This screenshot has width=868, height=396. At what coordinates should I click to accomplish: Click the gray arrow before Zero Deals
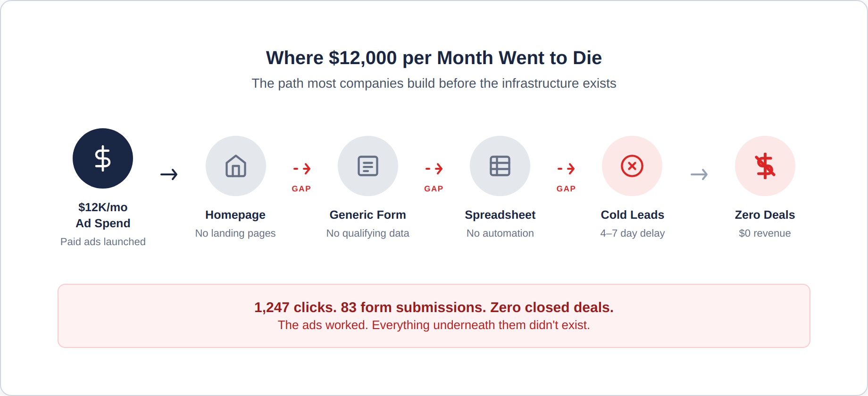click(x=699, y=174)
